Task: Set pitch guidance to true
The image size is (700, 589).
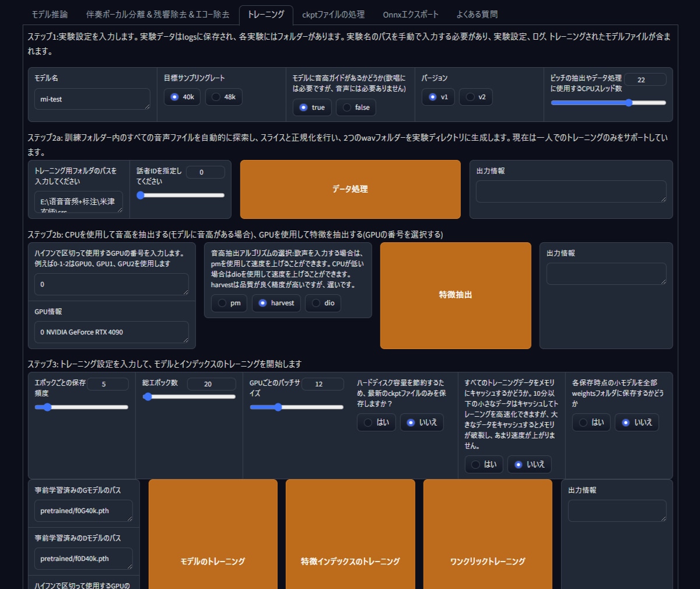Action: pos(312,107)
